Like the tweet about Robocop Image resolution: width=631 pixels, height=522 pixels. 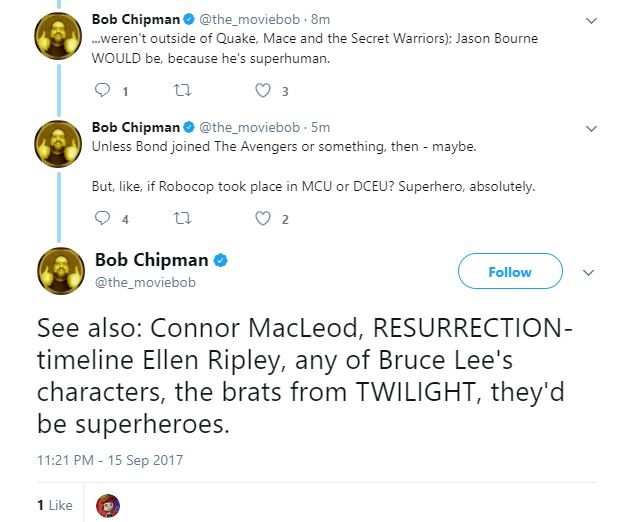(x=263, y=218)
